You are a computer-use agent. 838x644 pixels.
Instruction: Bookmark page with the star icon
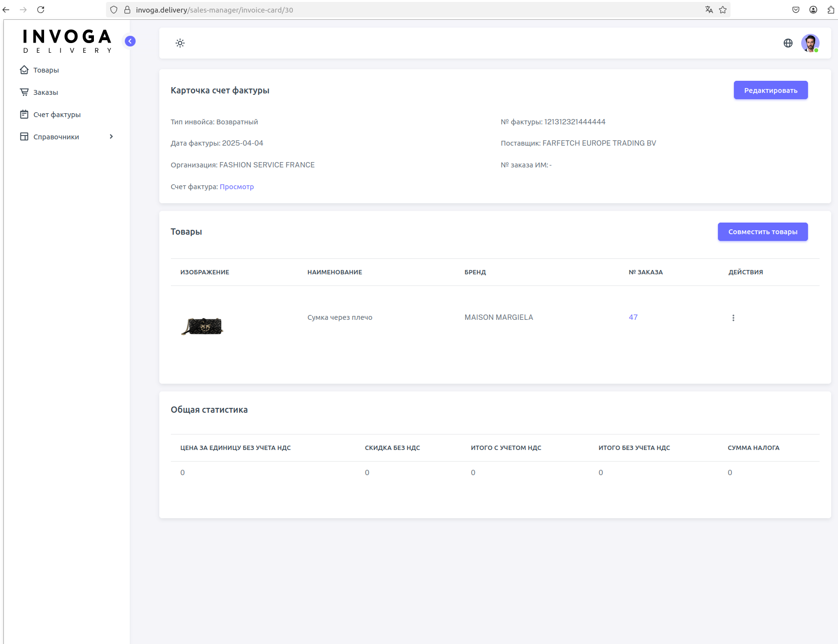723,10
